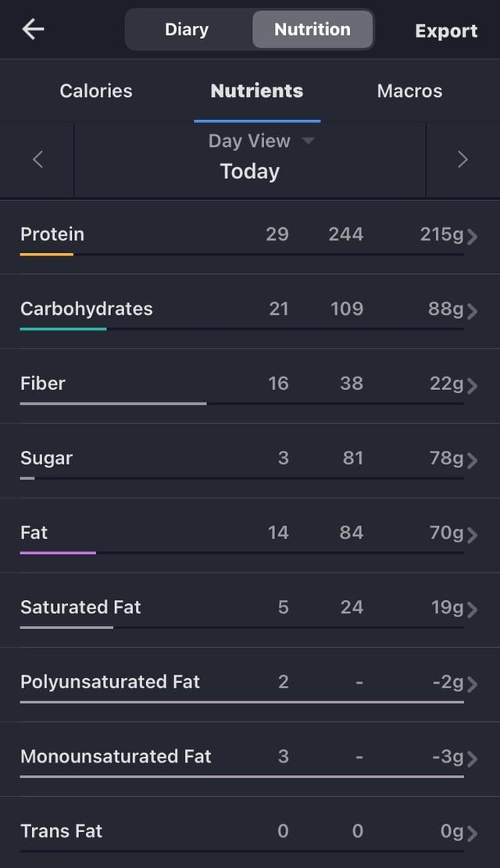
Task: Select the Nutrients tab
Action: click(257, 91)
